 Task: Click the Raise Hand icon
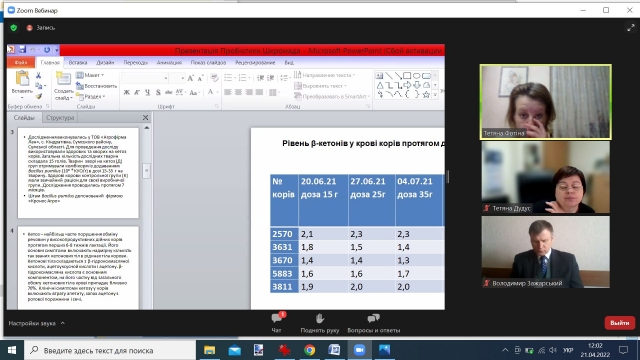320,318
